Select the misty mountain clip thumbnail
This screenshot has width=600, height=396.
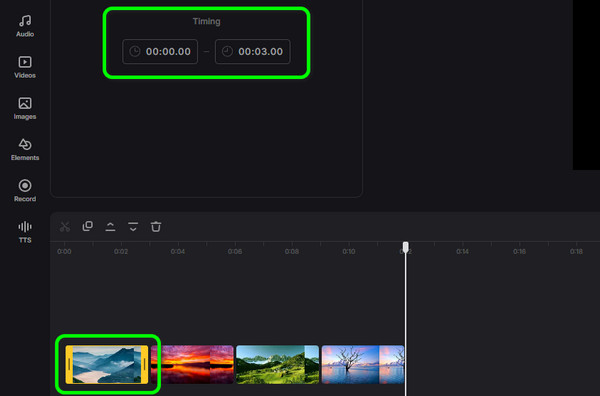click(107, 365)
